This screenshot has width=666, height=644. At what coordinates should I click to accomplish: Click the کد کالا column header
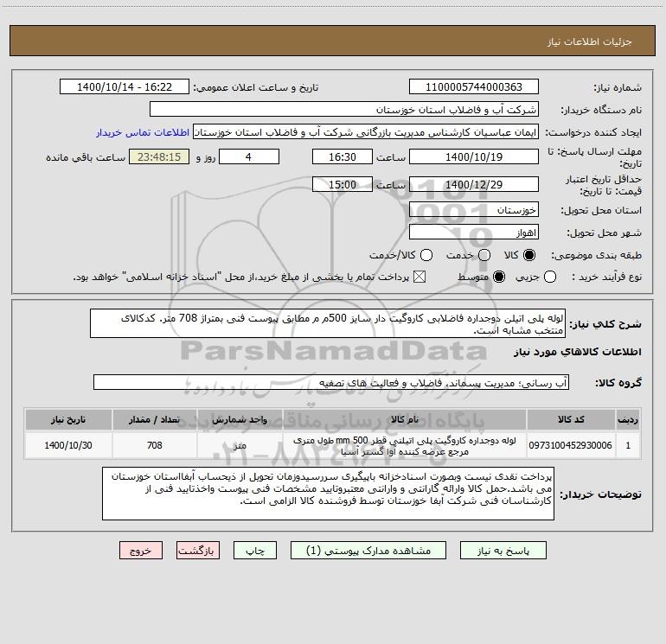571,419
